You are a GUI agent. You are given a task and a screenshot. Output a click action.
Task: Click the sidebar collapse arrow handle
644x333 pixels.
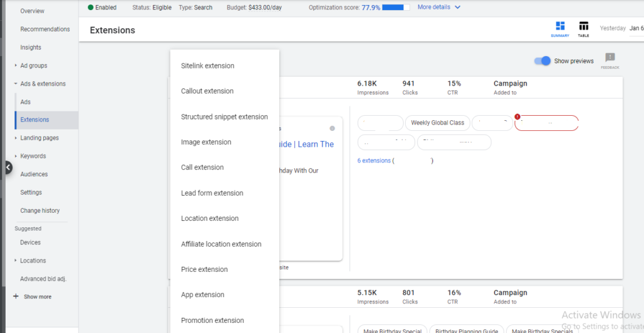click(x=8, y=167)
